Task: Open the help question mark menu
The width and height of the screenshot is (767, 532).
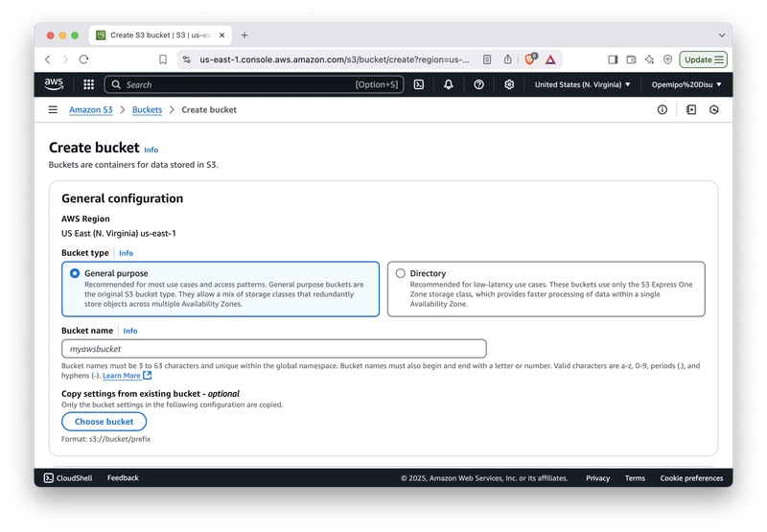Action: coord(478,84)
